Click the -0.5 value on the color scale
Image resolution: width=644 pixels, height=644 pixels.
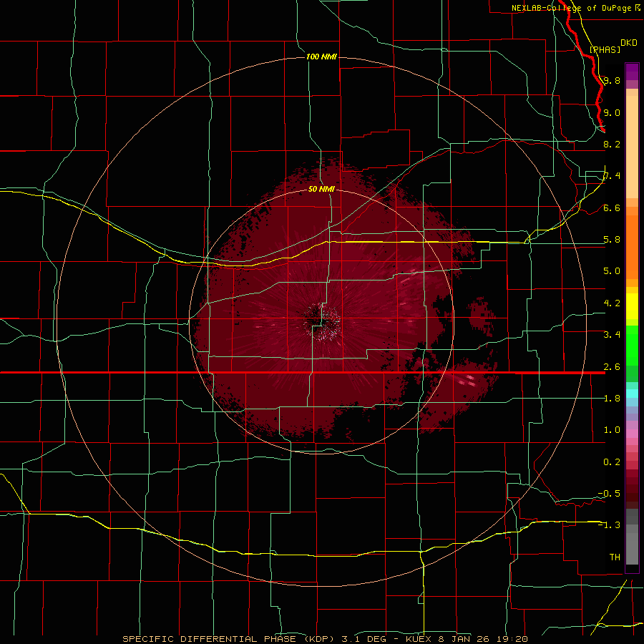point(609,493)
